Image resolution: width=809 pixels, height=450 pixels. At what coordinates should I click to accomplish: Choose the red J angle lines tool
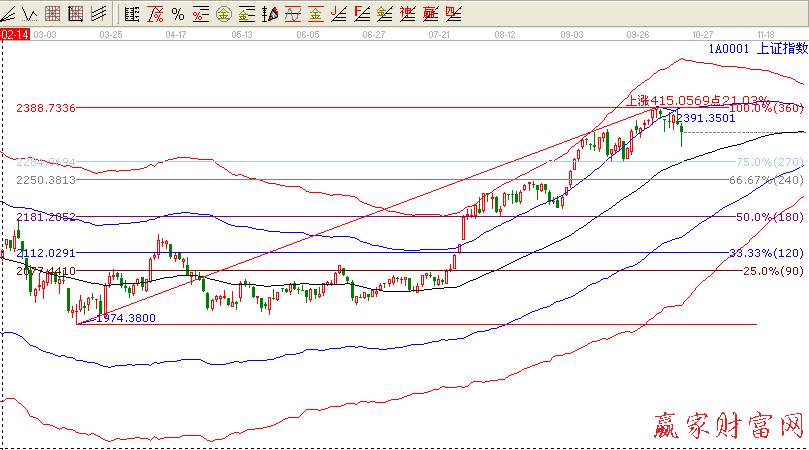(339, 14)
